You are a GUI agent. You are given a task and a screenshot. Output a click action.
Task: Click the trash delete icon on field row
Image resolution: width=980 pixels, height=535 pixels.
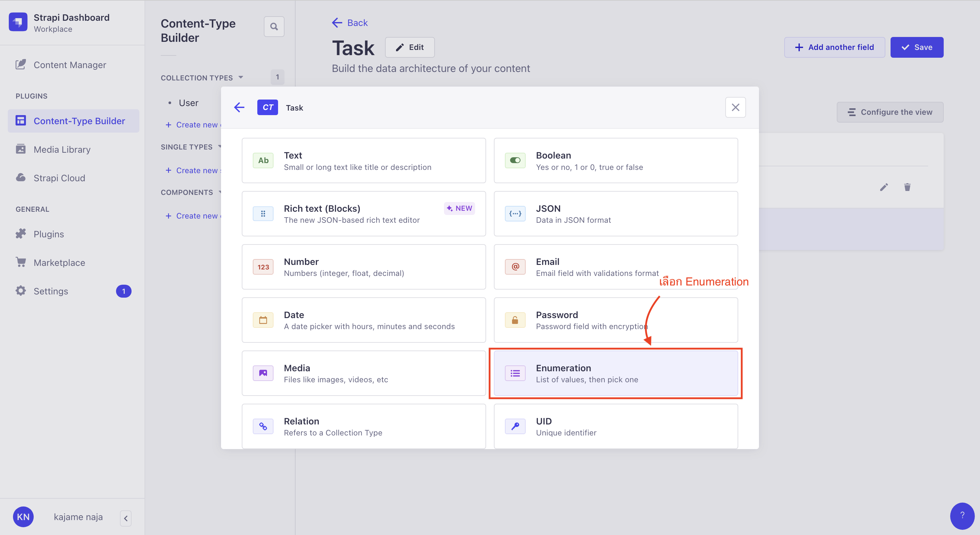click(x=907, y=187)
